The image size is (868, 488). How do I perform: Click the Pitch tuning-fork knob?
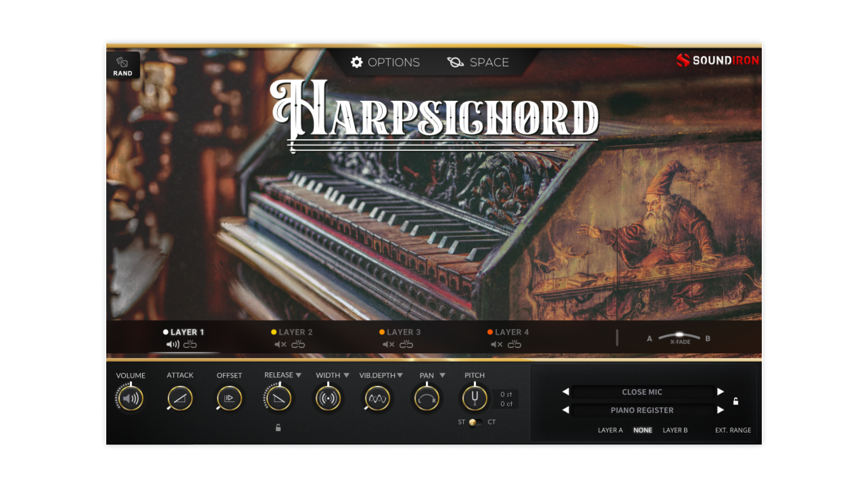point(474,399)
